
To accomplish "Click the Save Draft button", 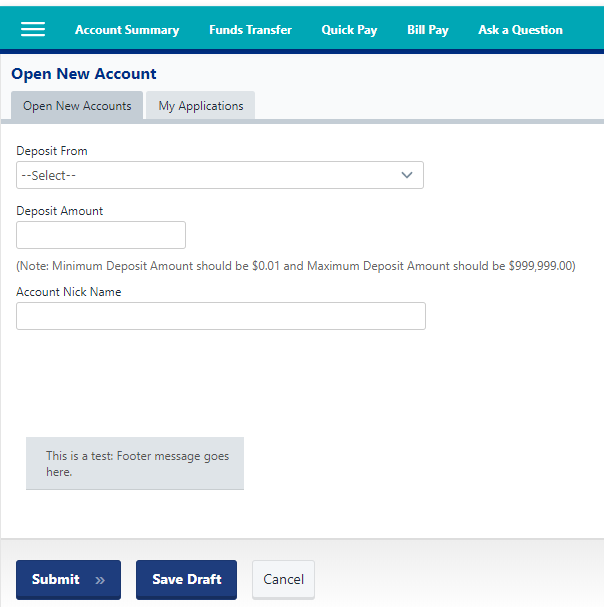I will pos(186,580).
